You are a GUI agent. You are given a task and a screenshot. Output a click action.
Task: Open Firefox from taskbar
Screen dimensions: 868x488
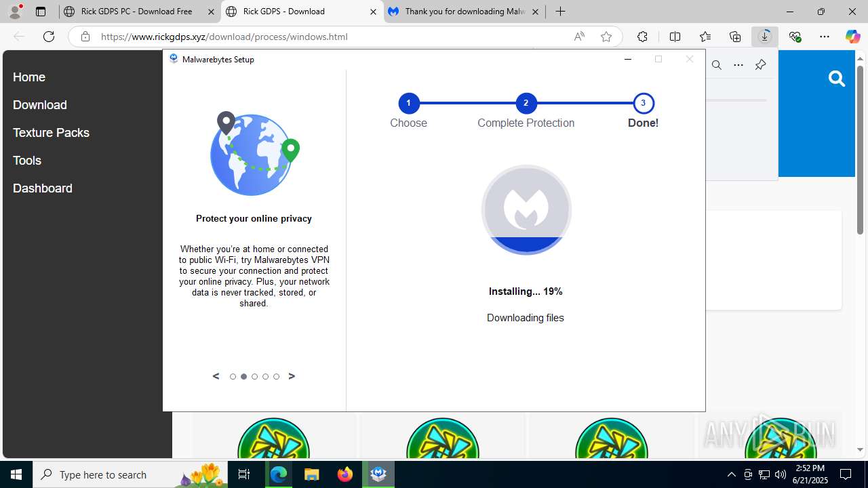click(x=345, y=474)
